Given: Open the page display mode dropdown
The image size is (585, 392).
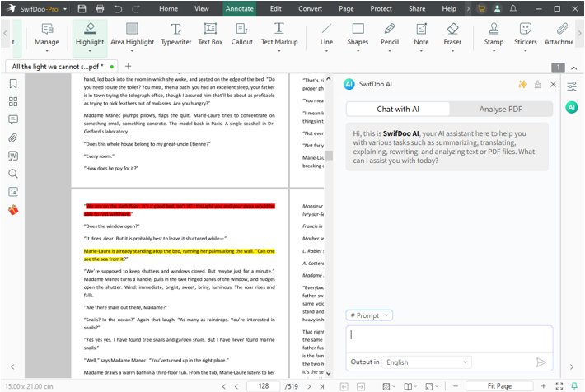Looking at the screenshot, I should click(x=410, y=386).
